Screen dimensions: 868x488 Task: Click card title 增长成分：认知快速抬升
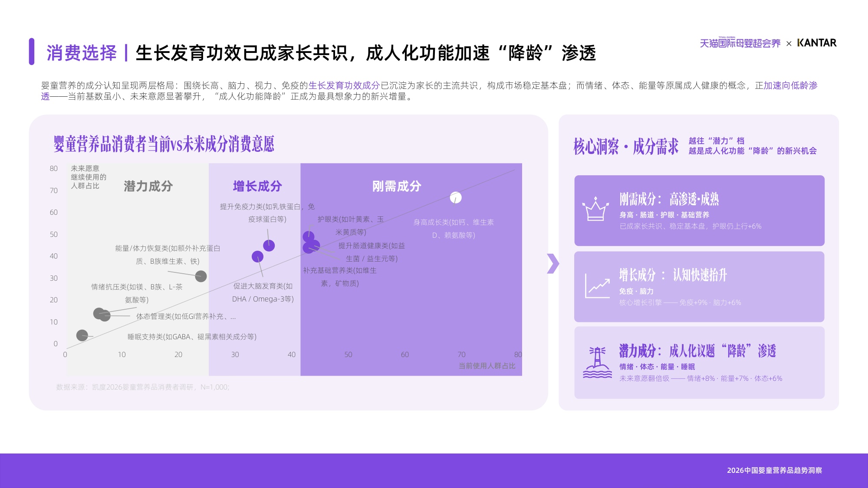coord(673,275)
